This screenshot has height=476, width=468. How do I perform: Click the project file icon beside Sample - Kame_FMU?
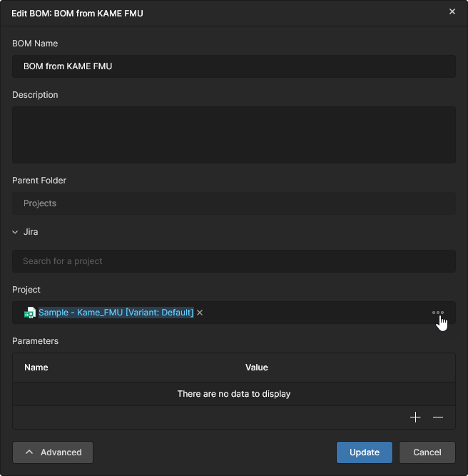click(x=30, y=313)
